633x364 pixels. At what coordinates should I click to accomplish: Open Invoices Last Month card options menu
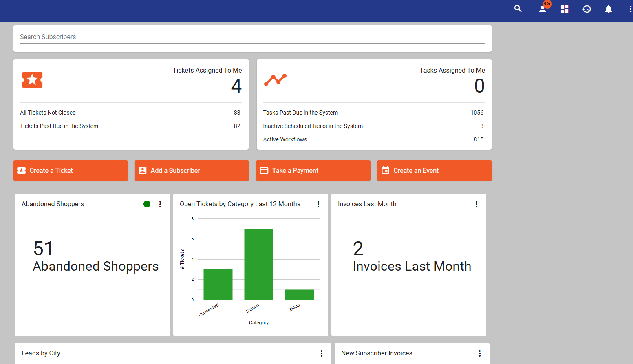coord(476,204)
